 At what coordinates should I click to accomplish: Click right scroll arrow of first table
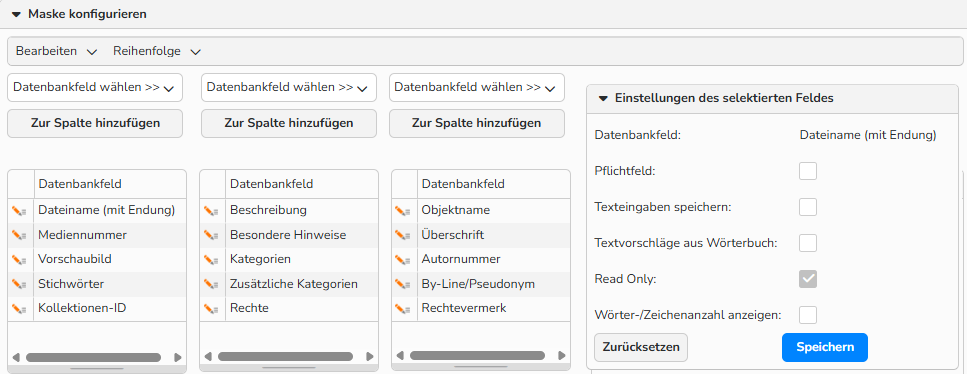click(178, 357)
